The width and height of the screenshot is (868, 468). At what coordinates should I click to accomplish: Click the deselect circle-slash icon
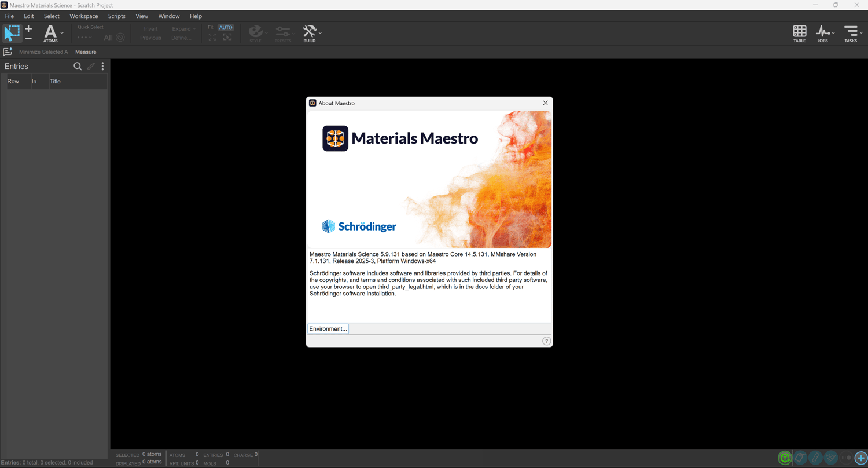[x=120, y=38]
